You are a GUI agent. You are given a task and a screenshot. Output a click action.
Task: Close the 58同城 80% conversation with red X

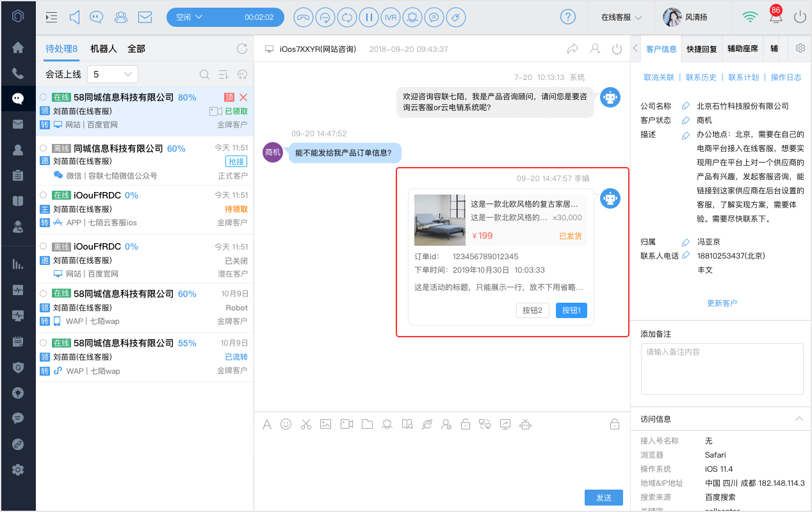[x=243, y=97]
